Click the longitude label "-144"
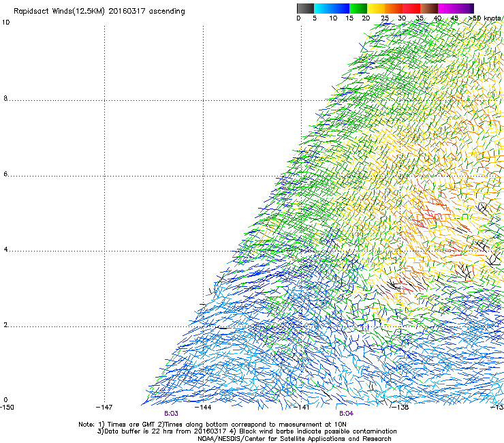504x443 pixels. point(203,408)
